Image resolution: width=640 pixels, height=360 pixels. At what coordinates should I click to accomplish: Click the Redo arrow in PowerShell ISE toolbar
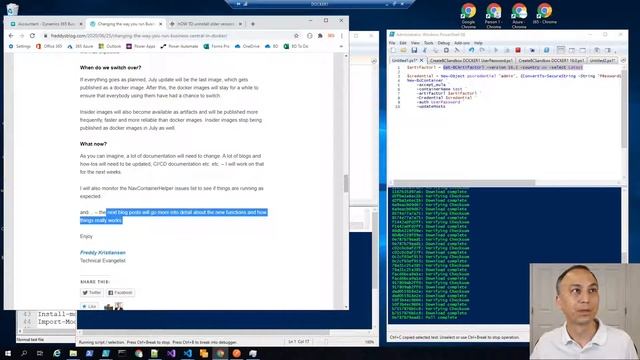click(x=482, y=50)
